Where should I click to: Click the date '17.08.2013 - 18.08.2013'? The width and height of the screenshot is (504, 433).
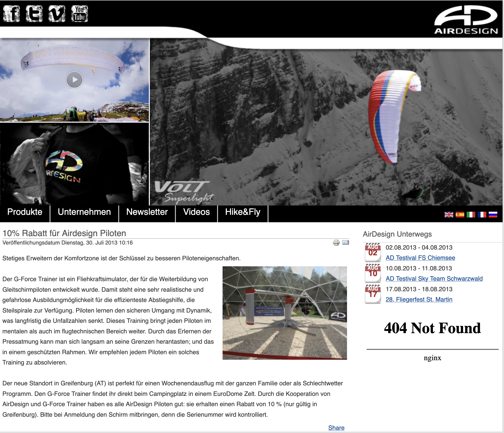coord(419,289)
